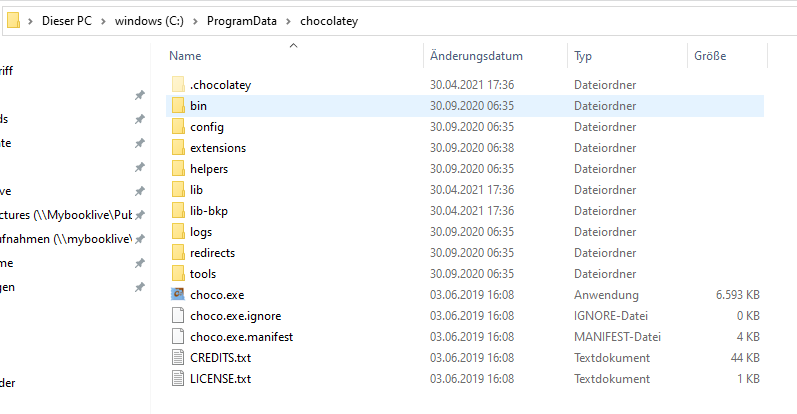
Task: Select the lib-bkp folder icon
Action: [178, 211]
